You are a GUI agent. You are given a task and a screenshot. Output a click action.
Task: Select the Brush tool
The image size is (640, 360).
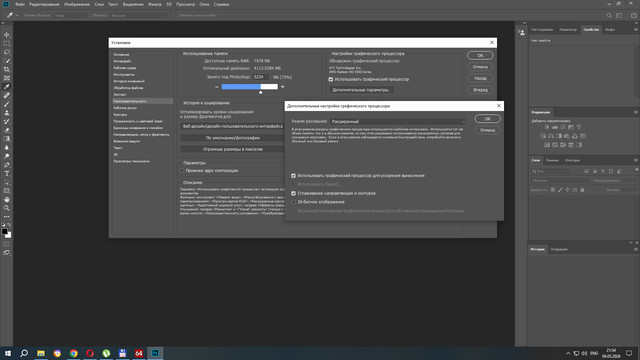7,104
